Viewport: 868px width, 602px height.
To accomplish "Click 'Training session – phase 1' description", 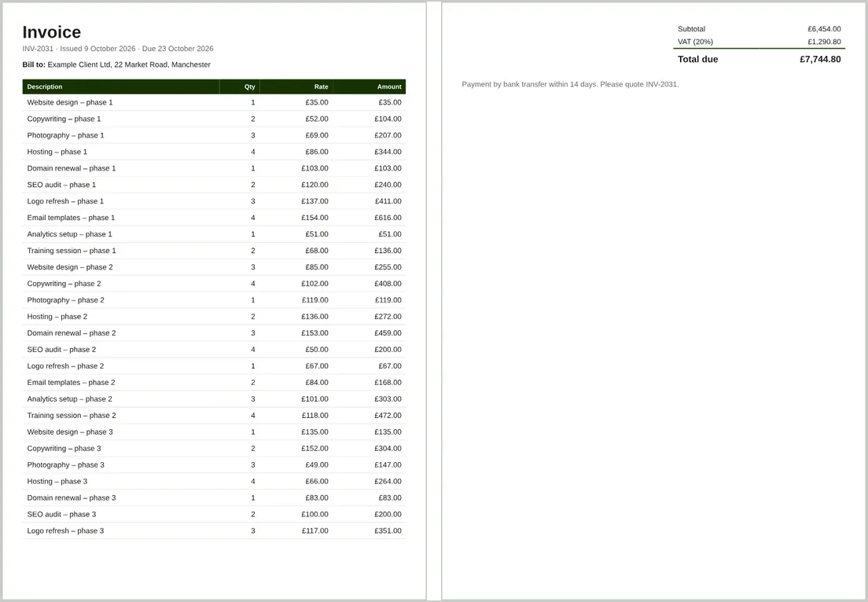I will pos(72,251).
